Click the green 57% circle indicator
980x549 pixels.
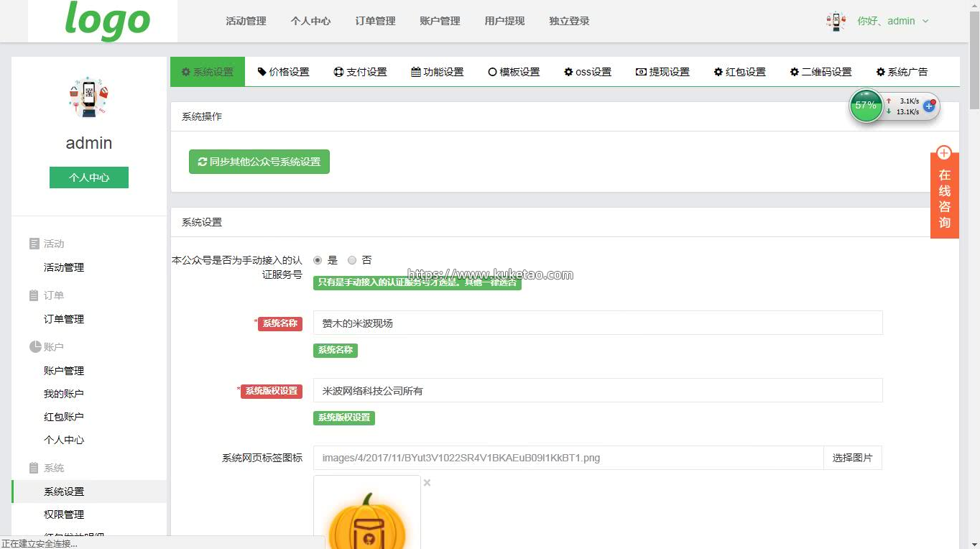(866, 105)
